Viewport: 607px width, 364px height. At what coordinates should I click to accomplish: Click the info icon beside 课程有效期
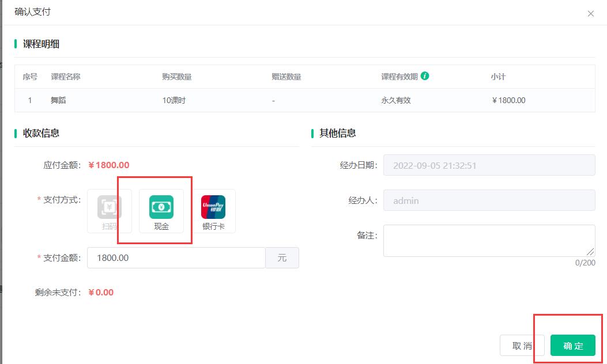[425, 76]
